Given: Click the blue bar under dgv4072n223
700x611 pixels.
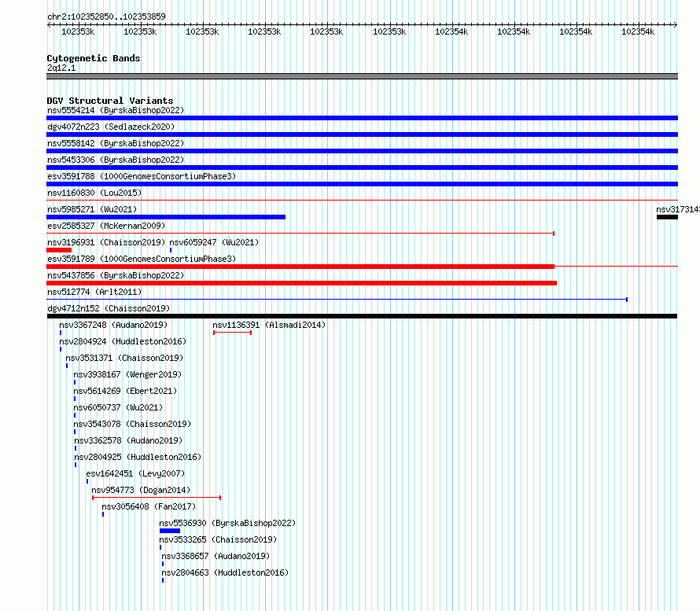Looking at the screenshot, I should click(x=362, y=134).
